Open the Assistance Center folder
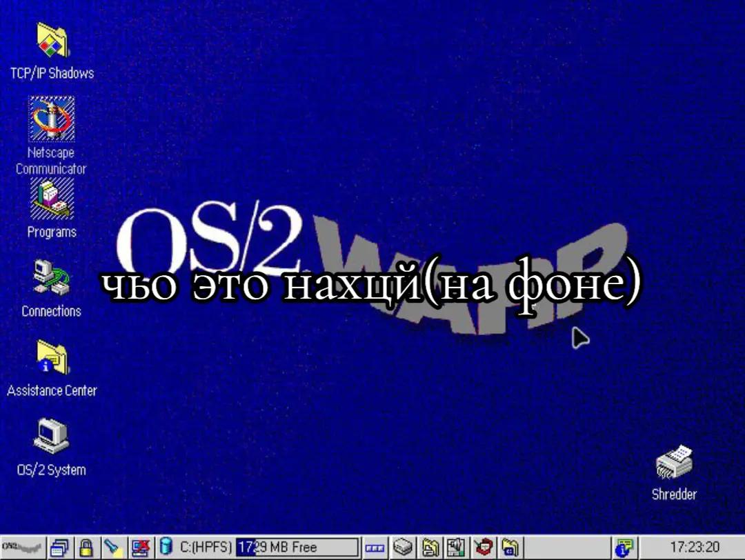The width and height of the screenshot is (745, 560). (x=52, y=357)
